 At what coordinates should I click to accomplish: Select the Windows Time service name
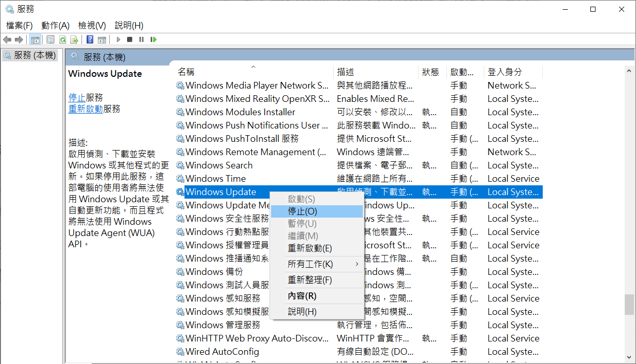point(216,179)
